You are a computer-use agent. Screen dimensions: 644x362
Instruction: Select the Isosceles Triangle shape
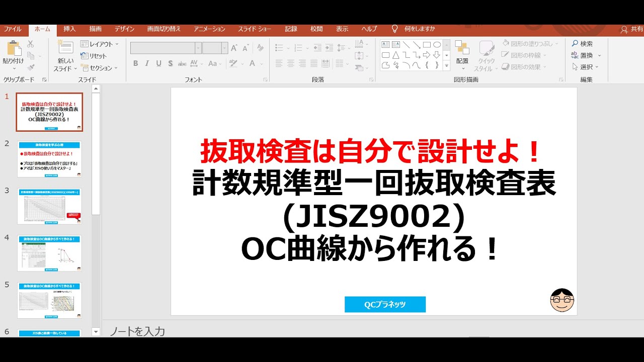coord(396,55)
